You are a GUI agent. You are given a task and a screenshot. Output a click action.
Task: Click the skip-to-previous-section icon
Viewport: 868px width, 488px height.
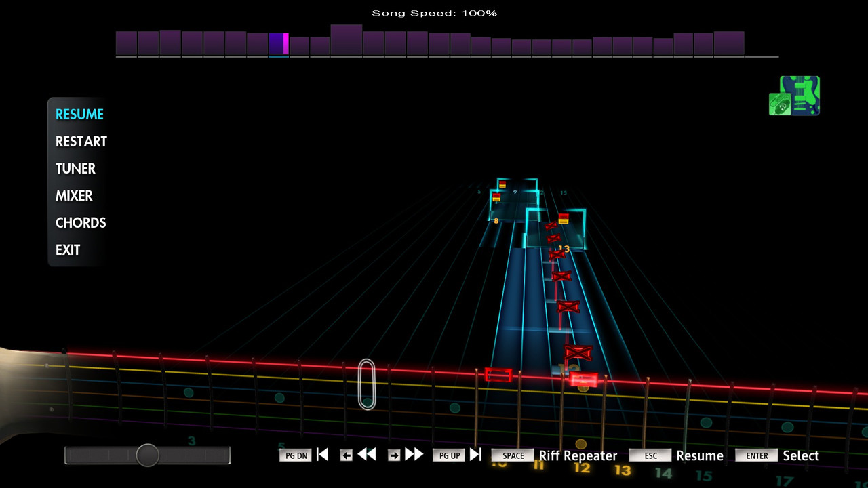click(323, 455)
